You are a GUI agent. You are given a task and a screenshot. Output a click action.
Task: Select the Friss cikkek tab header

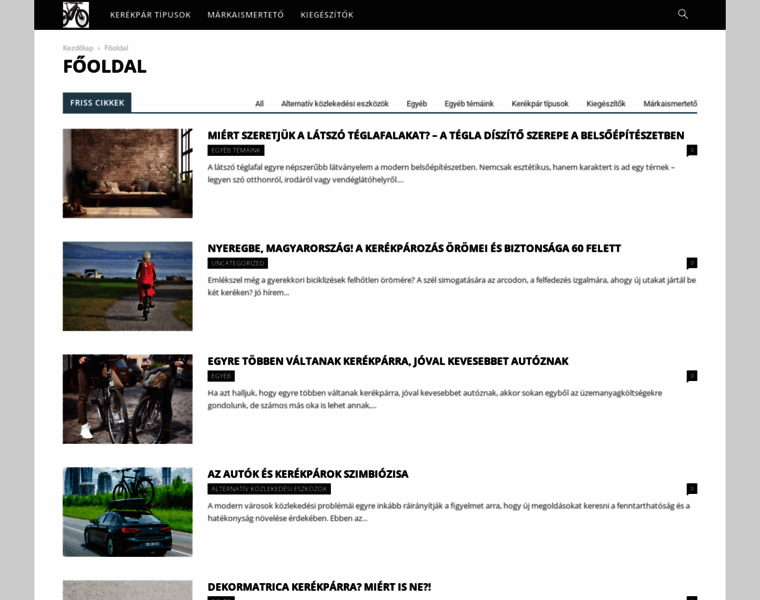click(x=97, y=103)
